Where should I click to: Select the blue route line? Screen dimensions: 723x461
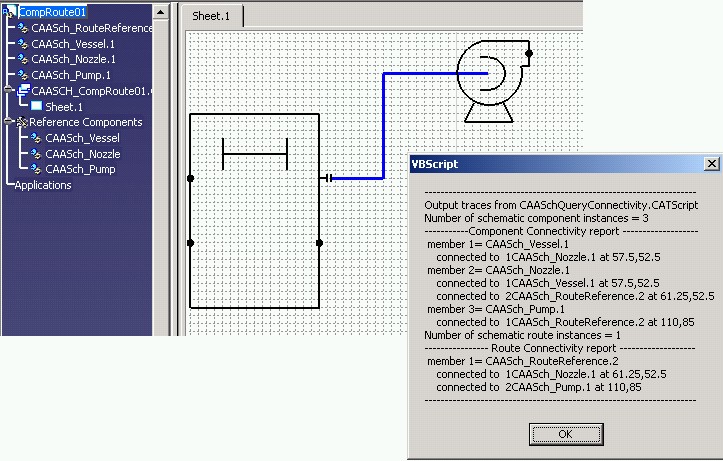coord(384,125)
